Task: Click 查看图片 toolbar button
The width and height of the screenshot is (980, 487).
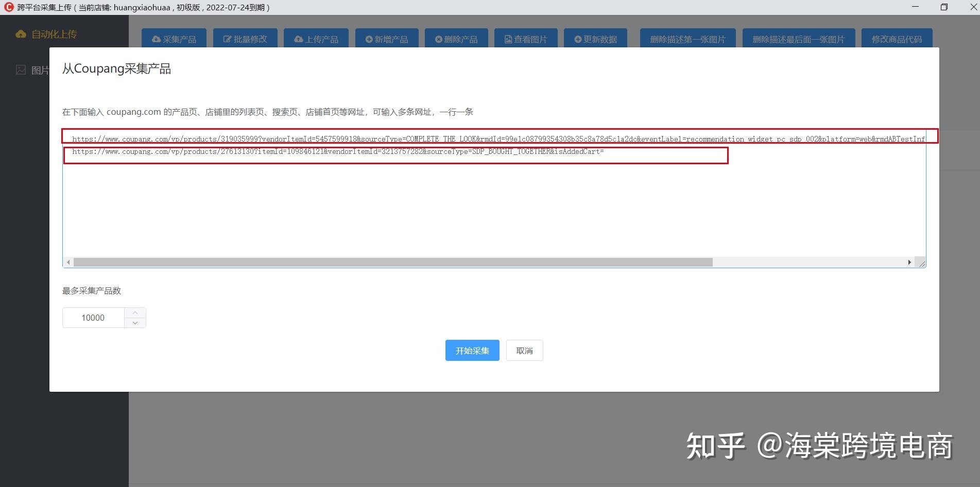Action: coord(526,39)
